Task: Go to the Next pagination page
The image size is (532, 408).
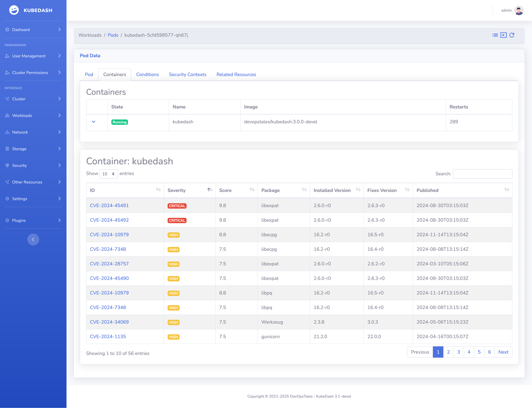Action: 503,352
